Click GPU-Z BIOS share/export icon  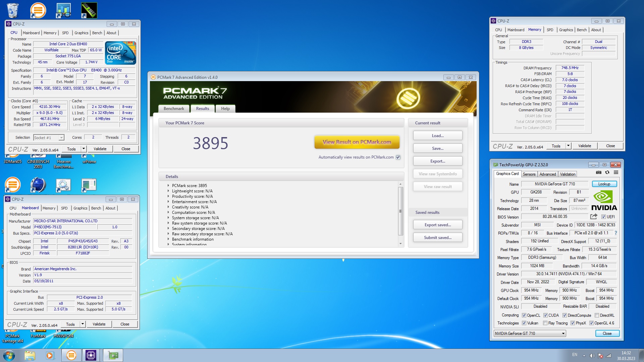coord(594,217)
